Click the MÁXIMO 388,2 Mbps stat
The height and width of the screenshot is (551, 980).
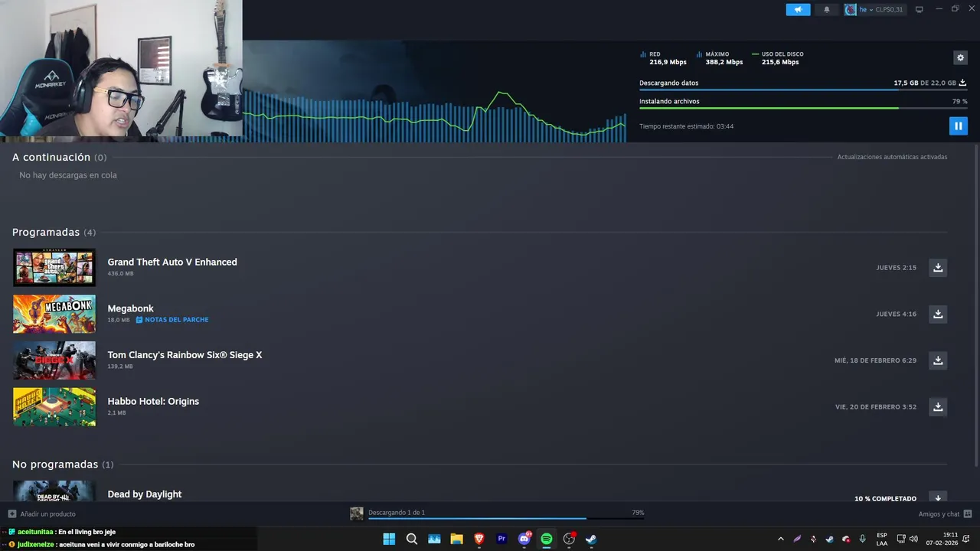pyautogui.click(x=720, y=58)
